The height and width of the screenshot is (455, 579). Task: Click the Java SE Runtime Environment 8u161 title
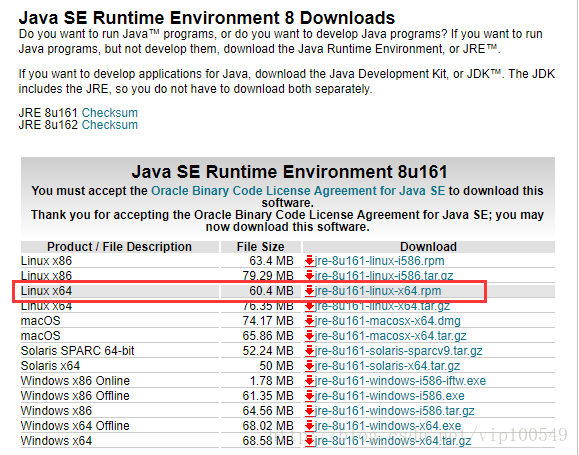pyautogui.click(x=290, y=172)
